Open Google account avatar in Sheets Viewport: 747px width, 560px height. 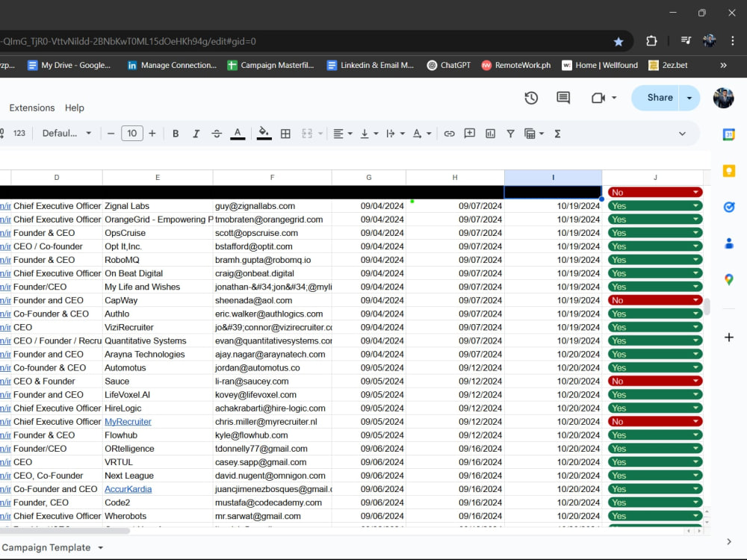click(x=723, y=98)
